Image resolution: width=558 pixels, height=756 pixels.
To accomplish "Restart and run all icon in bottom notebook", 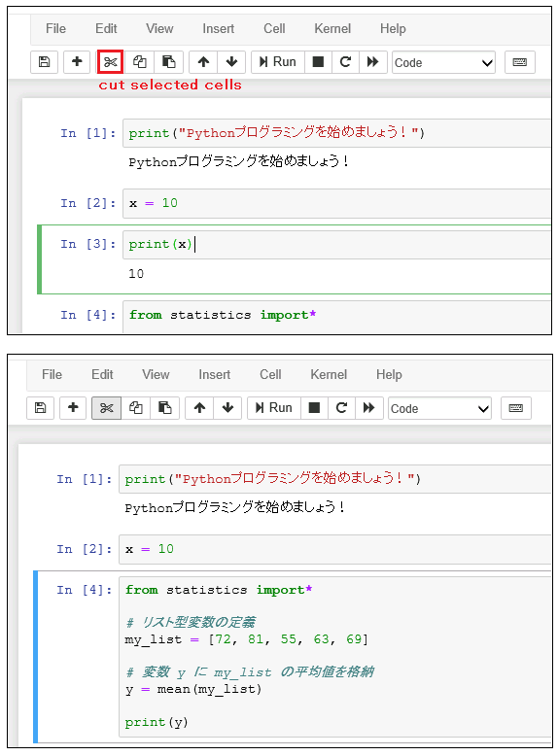I will pyautogui.click(x=369, y=408).
